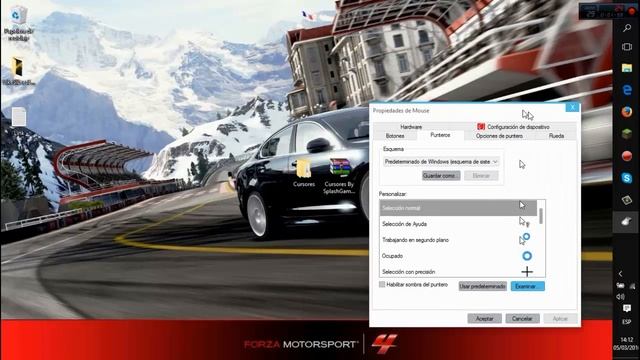Select Cursores By SplashGam archive icon
This screenshot has height=360, width=640.
pyautogui.click(x=339, y=176)
